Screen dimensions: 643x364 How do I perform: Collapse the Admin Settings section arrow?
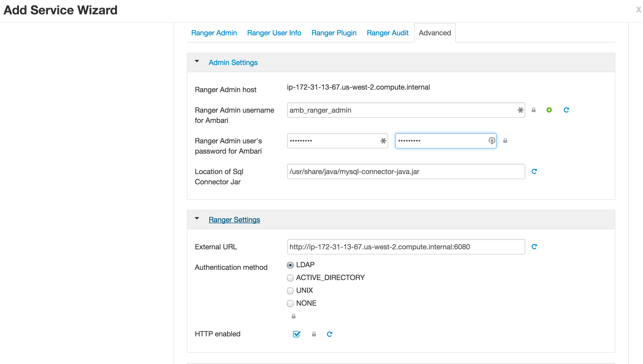(x=197, y=61)
